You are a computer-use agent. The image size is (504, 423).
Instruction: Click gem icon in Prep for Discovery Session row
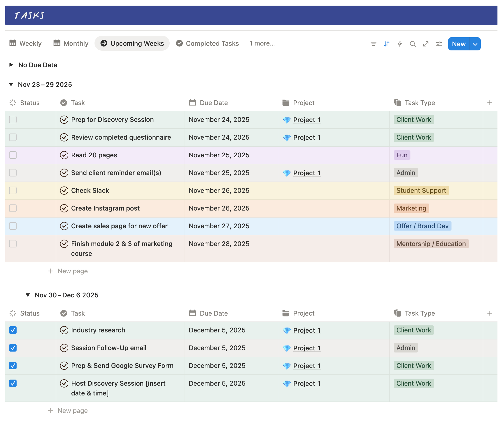point(287,120)
